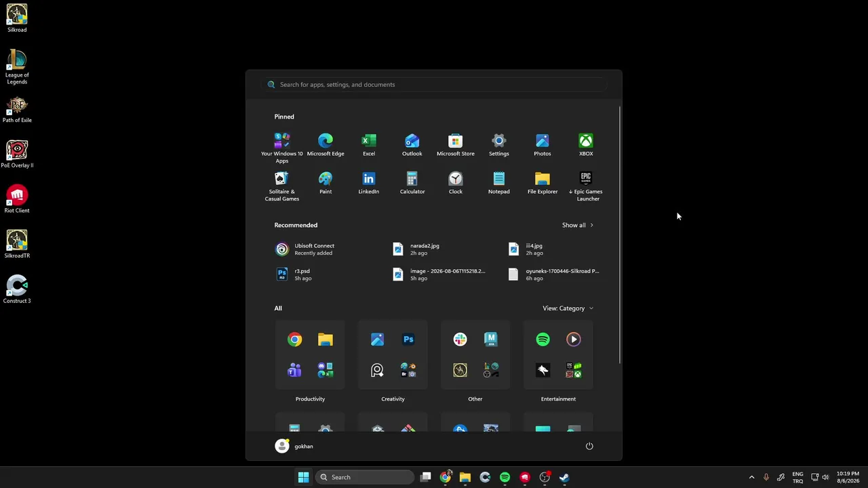Select Path of Exile desktop shortcut
Viewport: 868px width, 488px height.
[x=17, y=110]
